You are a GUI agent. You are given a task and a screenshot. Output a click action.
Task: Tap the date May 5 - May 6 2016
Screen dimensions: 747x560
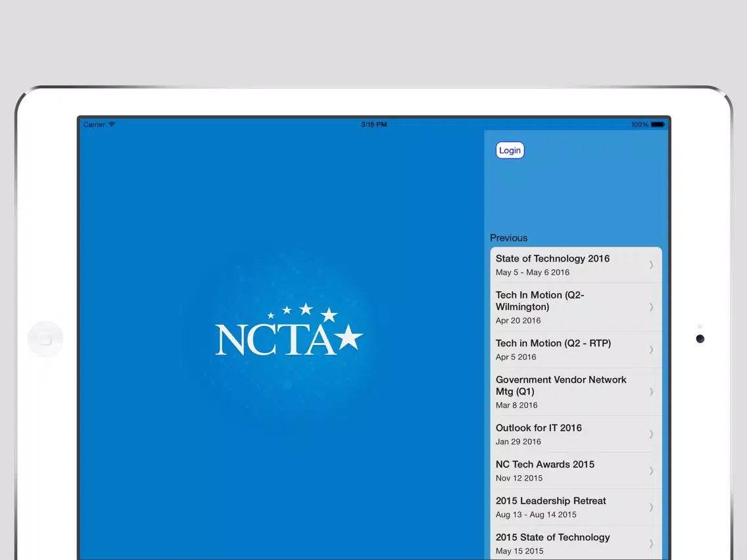532,272
